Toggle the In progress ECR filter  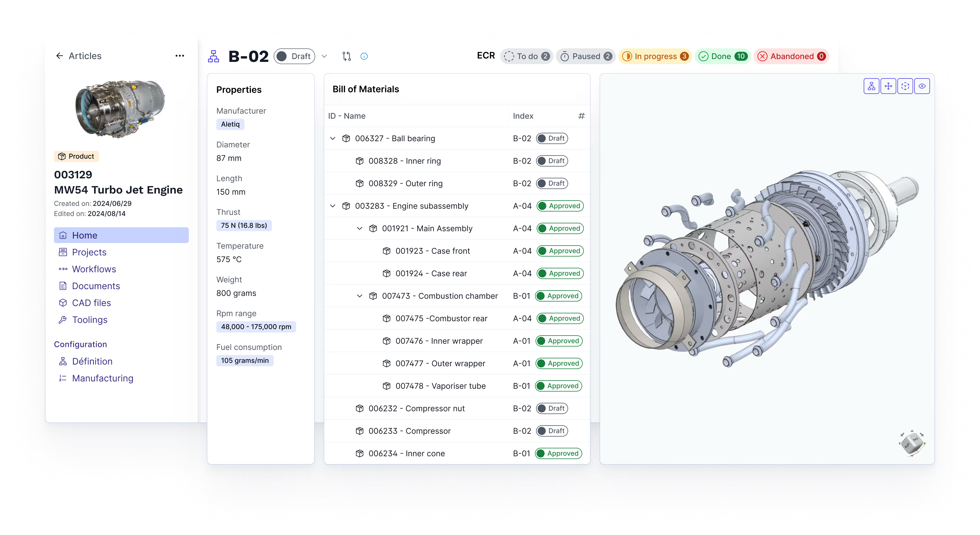coord(655,56)
